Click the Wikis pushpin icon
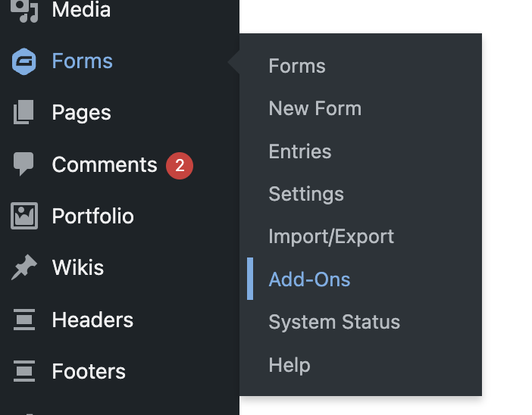 point(24,267)
